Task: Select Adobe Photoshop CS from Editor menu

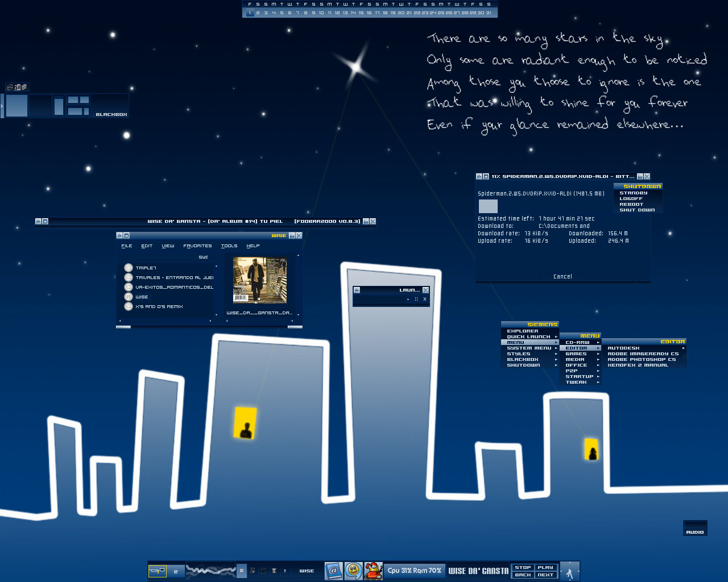Action: tap(642, 359)
